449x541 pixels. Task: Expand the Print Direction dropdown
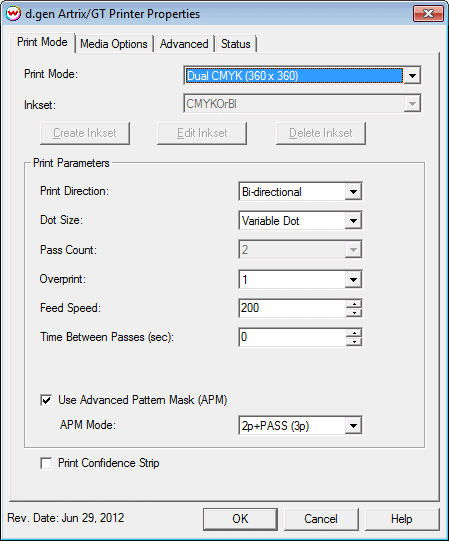pyautogui.click(x=353, y=191)
